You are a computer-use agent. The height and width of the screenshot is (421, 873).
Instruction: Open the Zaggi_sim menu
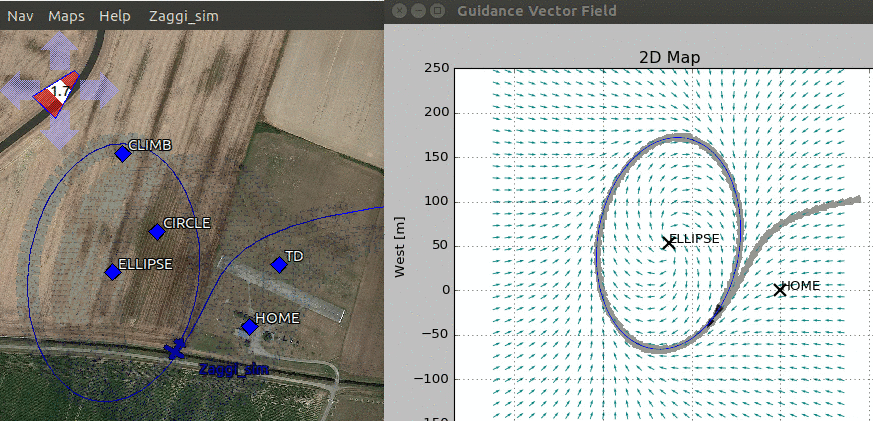(x=184, y=17)
